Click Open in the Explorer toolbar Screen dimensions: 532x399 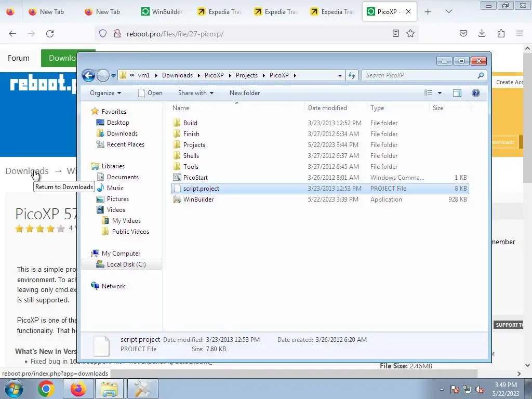[150, 93]
